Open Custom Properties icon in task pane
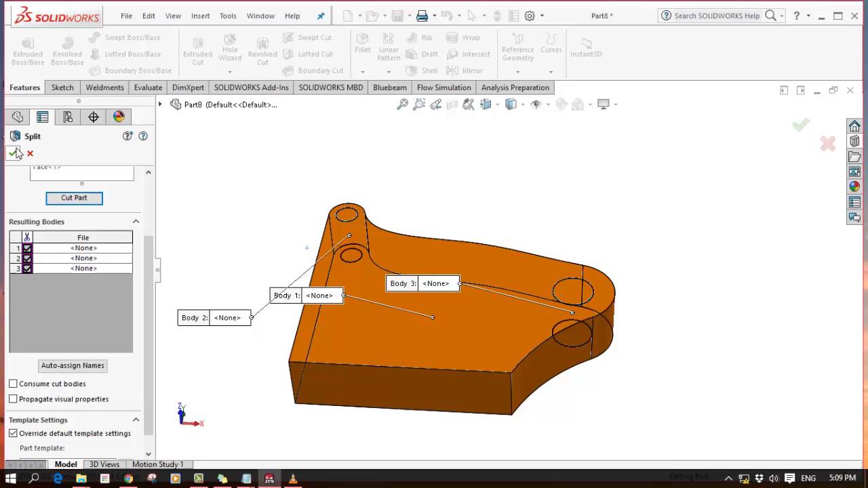The height and width of the screenshot is (488, 868). [x=854, y=202]
